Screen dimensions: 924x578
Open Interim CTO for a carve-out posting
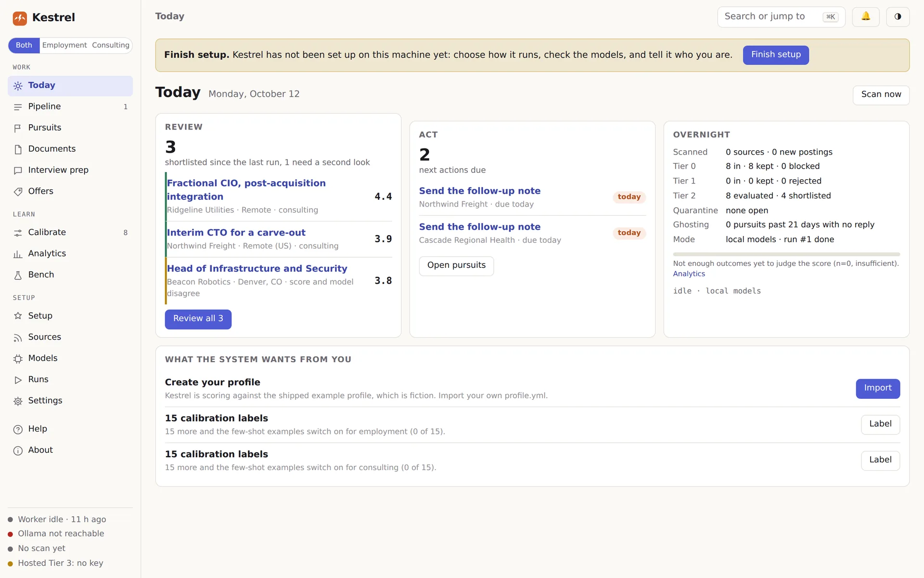pos(236,233)
